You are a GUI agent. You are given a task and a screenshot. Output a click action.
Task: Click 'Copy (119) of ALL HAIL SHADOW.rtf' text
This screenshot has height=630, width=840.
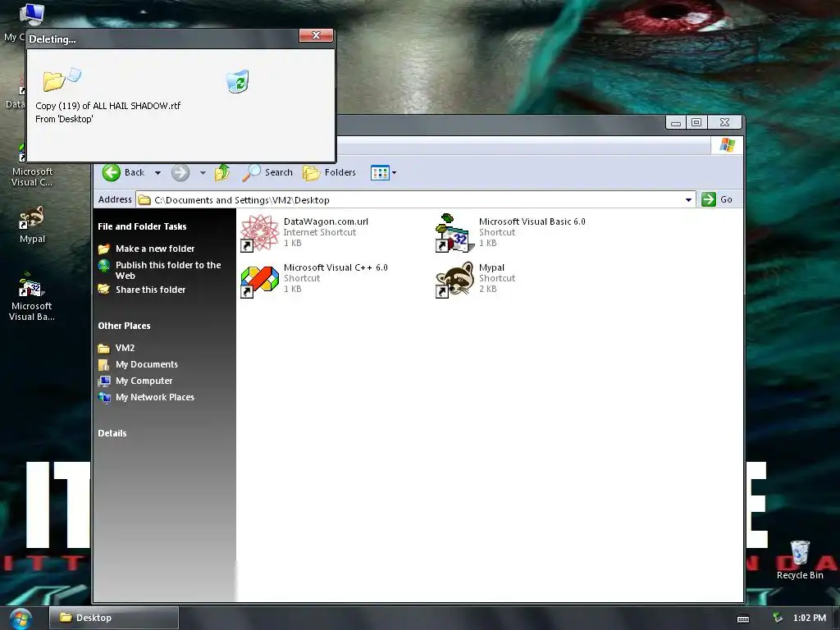click(107, 106)
